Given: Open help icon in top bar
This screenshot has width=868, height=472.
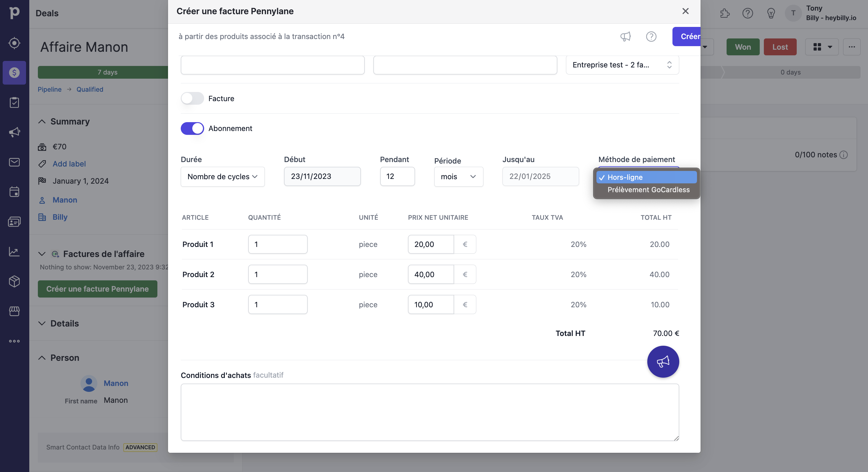Looking at the screenshot, I should click(747, 13).
